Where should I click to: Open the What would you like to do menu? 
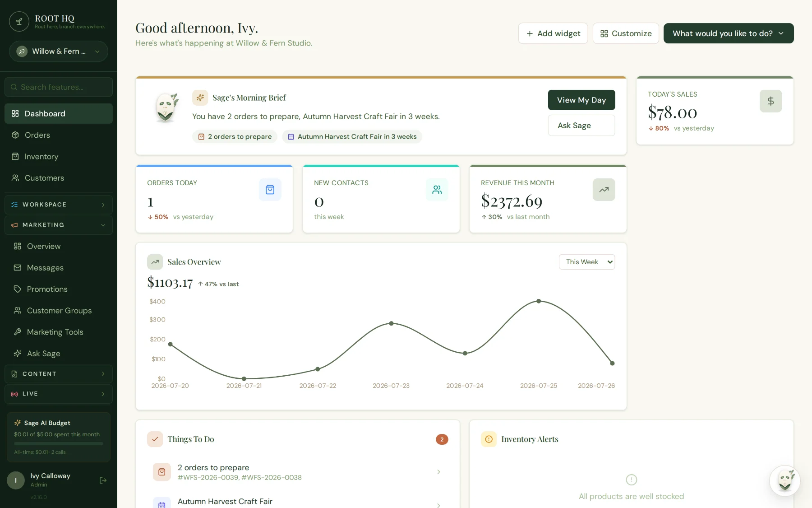[729, 33]
